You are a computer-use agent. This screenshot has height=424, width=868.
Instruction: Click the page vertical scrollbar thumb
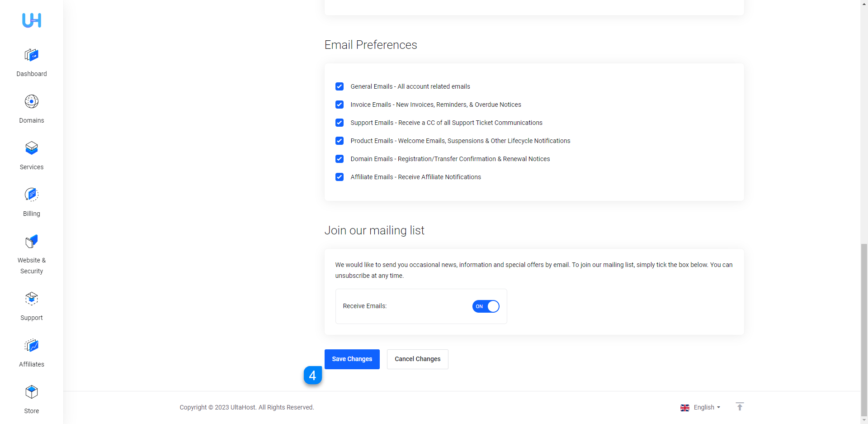(864, 329)
